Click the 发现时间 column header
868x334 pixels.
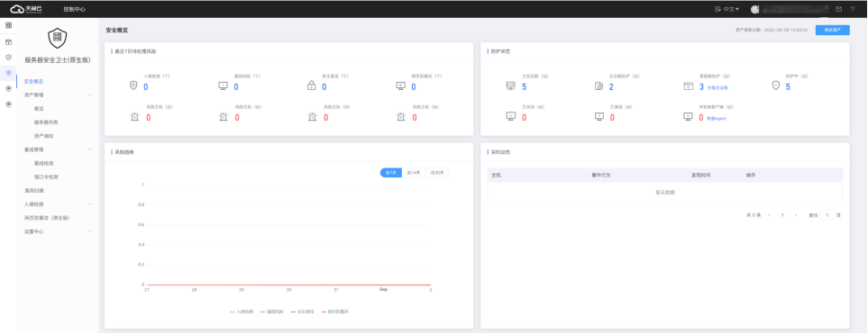[700, 176]
